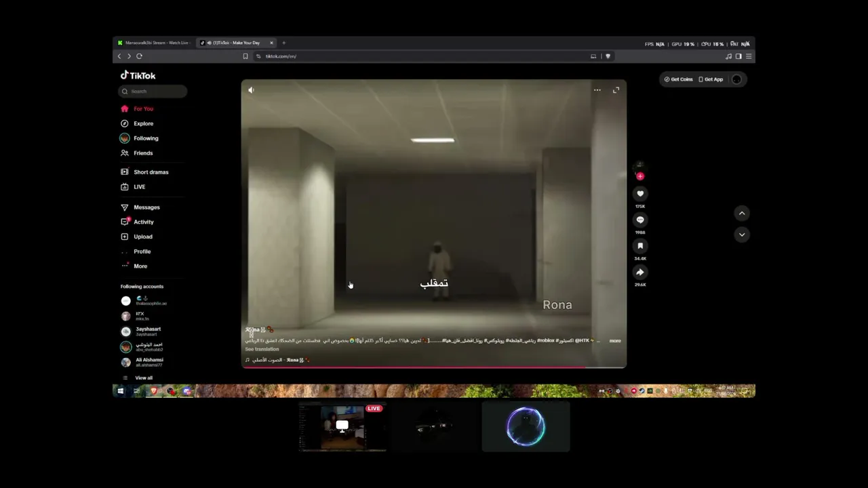Open a new browser tab
The image size is (868, 488).
283,43
